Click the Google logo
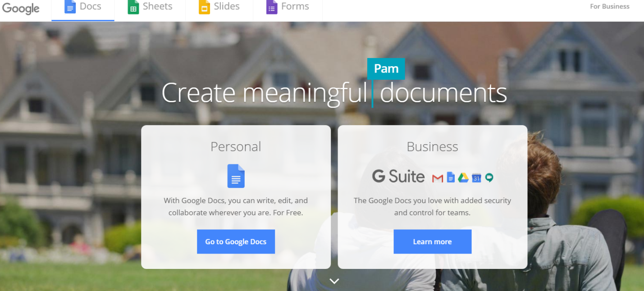 pyautogui.click(x=20, y=8)
